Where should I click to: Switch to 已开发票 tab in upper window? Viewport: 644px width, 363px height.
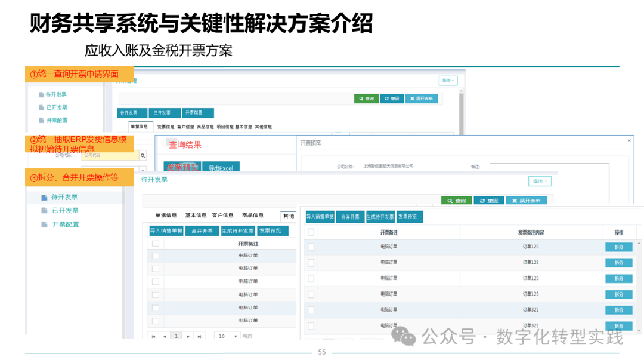pyautogui.click(x=165, y=113)
